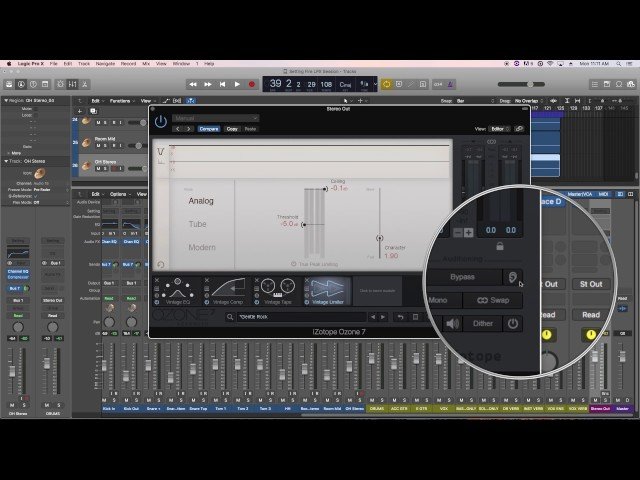Select the Vintage Comp module
This screenshot has width=640, height=480.
(x=228, y=291)
